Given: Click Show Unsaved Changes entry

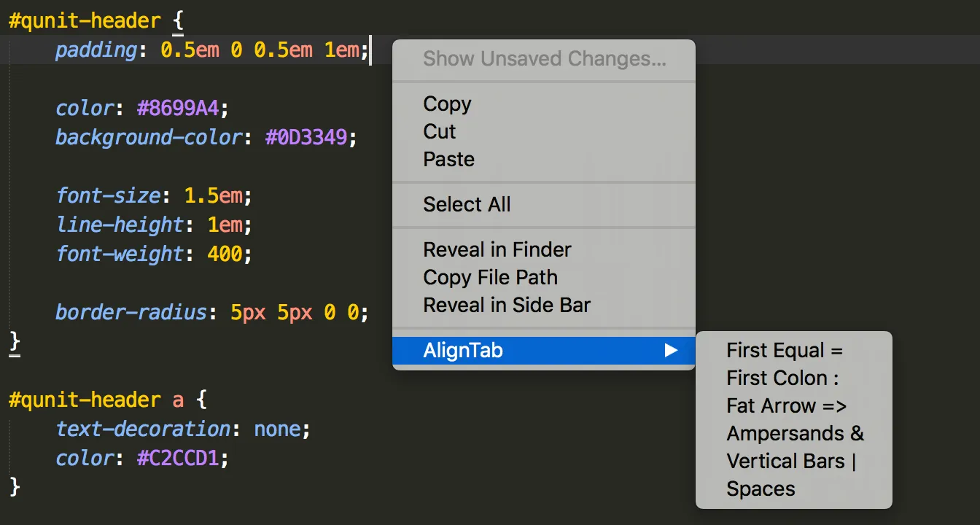Looking at the screenshot, I should point(543,59).
